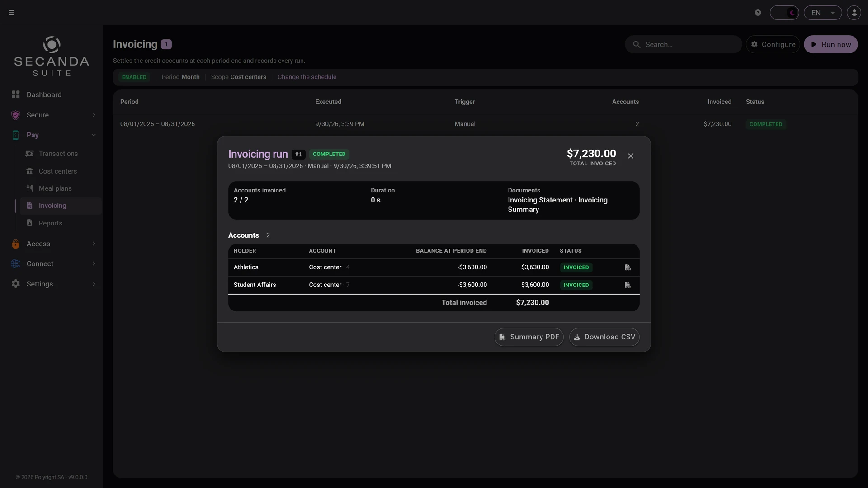This screenshot has width=868, height=488.
Task: Open Meal plans in the sidebar
Action: 55,188
